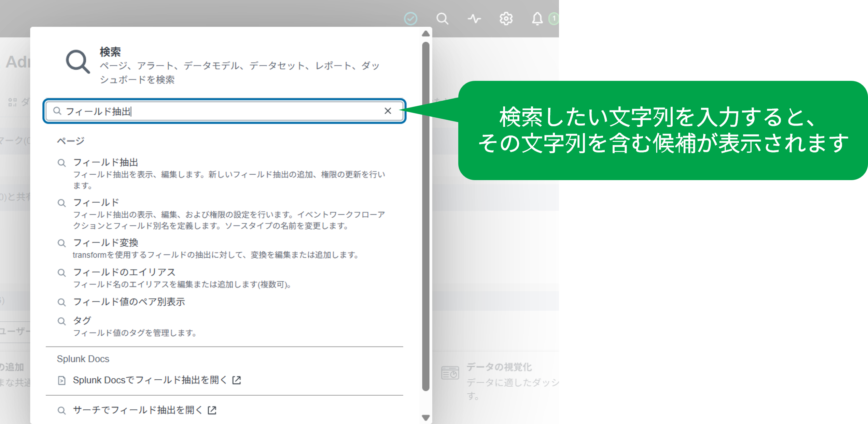Open the activity pulse icon in top bar
868x424 pixels.
(474, 18)
